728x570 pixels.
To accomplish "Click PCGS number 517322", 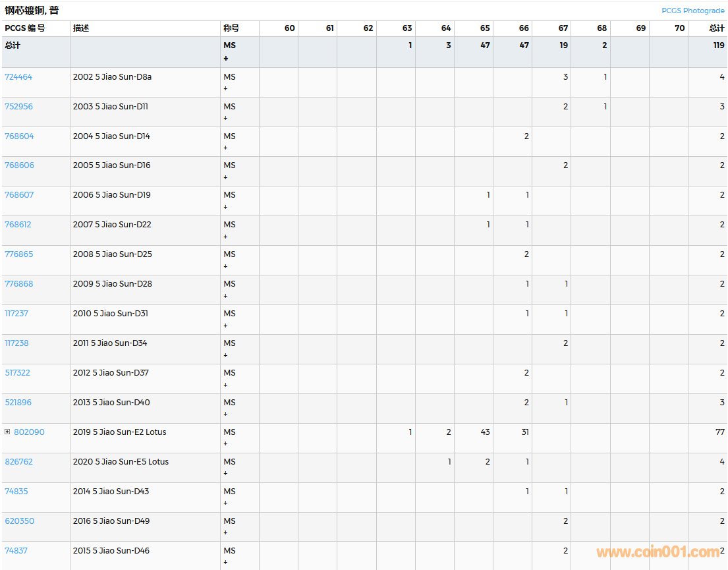I will coord(18,373).
